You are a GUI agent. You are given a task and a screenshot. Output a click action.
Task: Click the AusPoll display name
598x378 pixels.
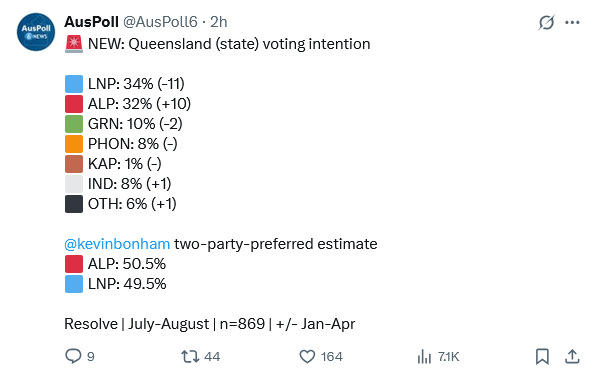coord(92,22)
